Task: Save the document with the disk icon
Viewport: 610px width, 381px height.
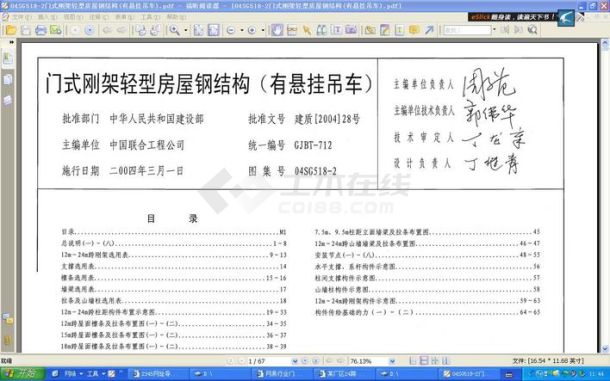Action: (x=26, y=30)
